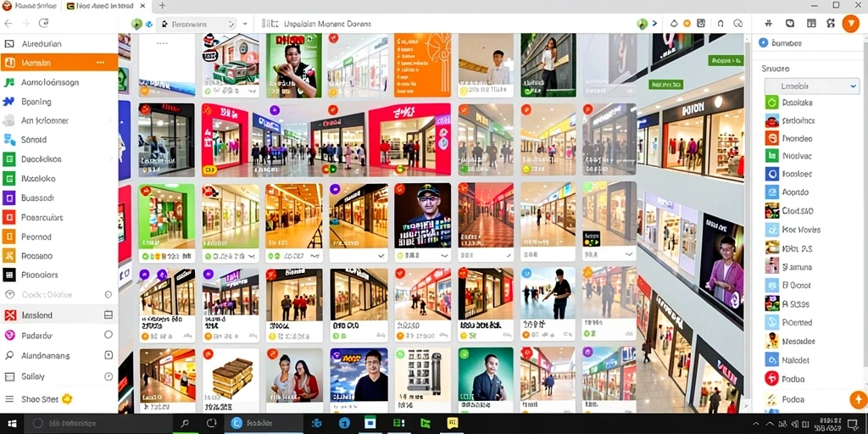This screenshot has height=434, width=868.
Task: Click the green button over the mall image
Action: tap(724, 60)
